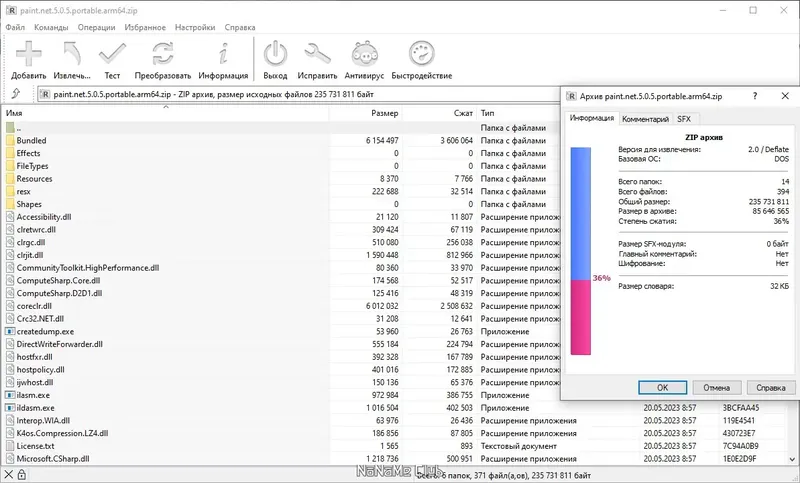The image size is (800, 483).
Task: Click the lock icon in the status bar
Action: click(x=21, y=475)
